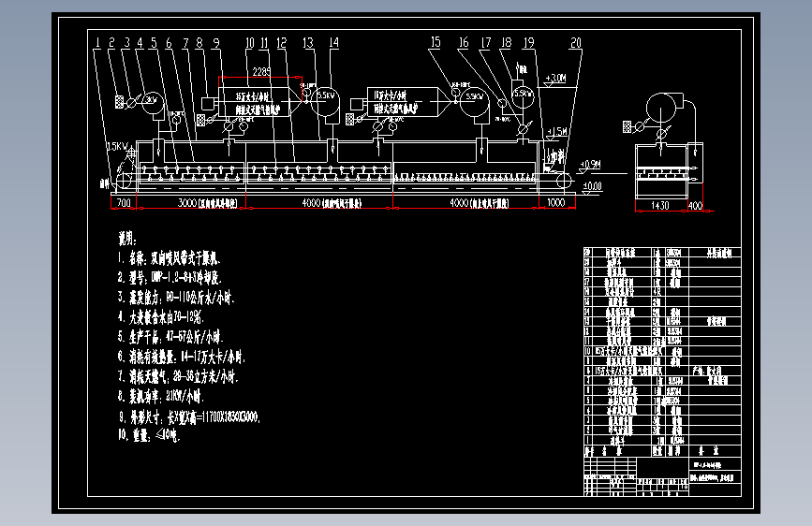The width and height of the screenshot is (812, 526).
Task: Pick callout number 17 leader label
Action: click(486, 42)
